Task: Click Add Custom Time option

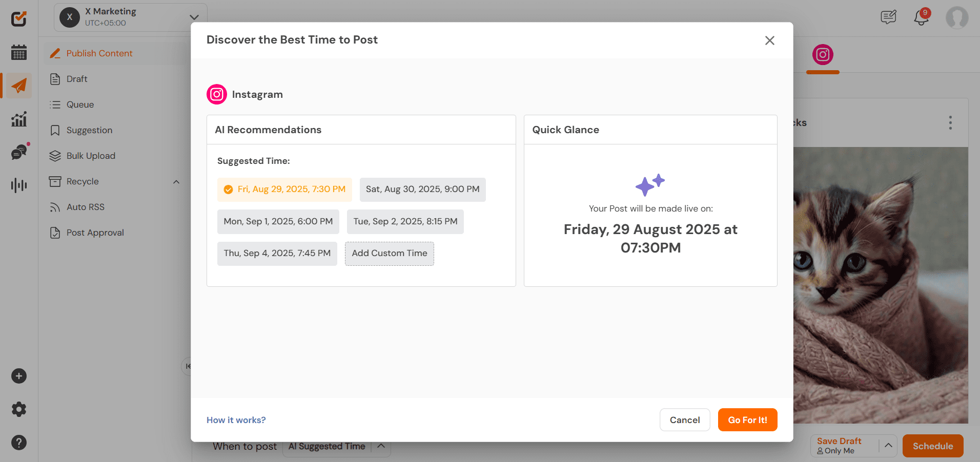Action: click(x=389, y=254)
